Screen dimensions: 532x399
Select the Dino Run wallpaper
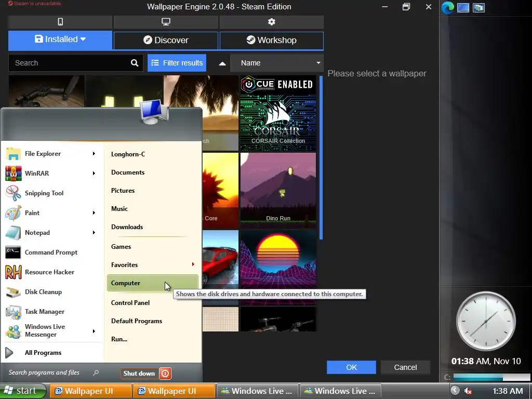278,190
